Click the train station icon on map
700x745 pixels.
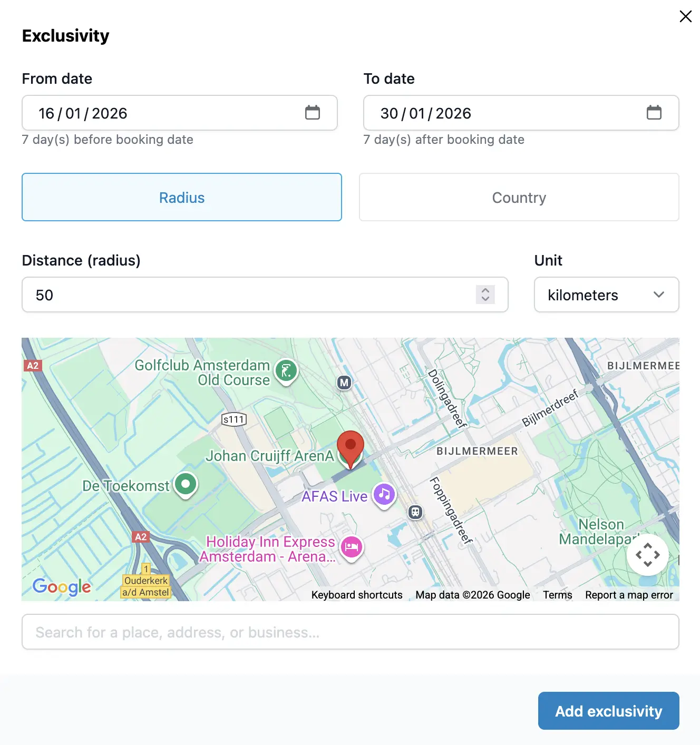point(415,512)
